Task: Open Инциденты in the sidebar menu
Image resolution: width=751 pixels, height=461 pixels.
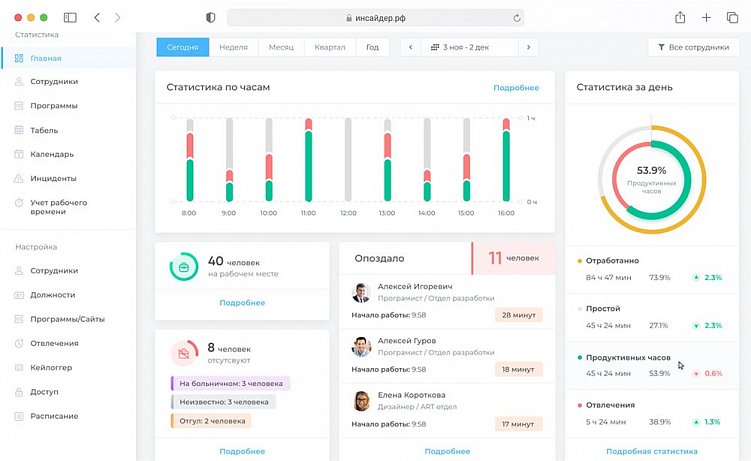Action: pos(68,178)
